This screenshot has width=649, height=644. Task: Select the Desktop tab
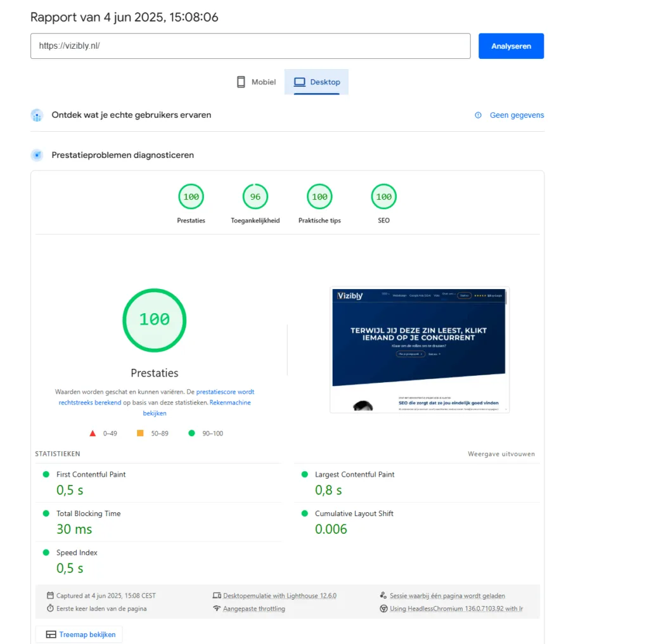tap(317, 82)
